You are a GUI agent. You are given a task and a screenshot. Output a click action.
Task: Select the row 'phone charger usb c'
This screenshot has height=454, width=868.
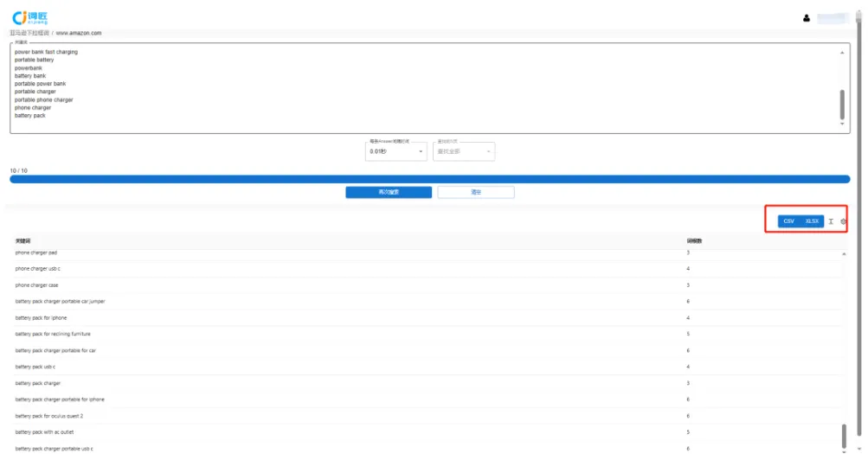pyautogui.click(x=428, y=269)
